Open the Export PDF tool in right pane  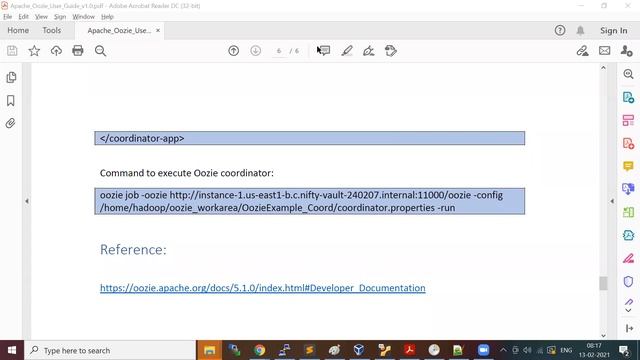(x=628, y=97)
